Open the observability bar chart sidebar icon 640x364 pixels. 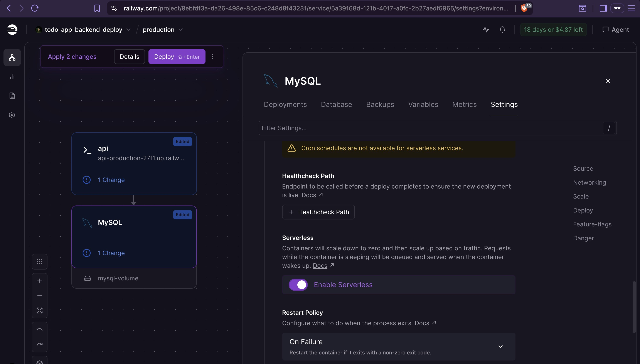tap(12, 77)
